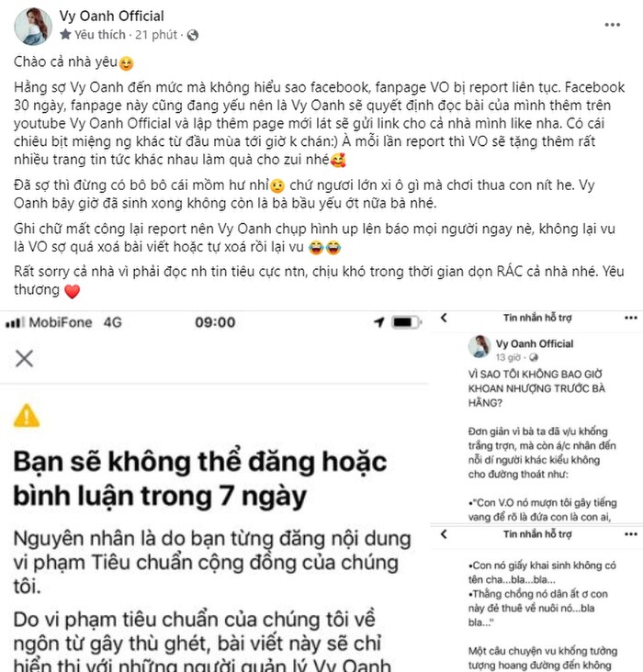643x672 pixels.
Task: Click the Yêu thích star icon
Action: (65, 34)
